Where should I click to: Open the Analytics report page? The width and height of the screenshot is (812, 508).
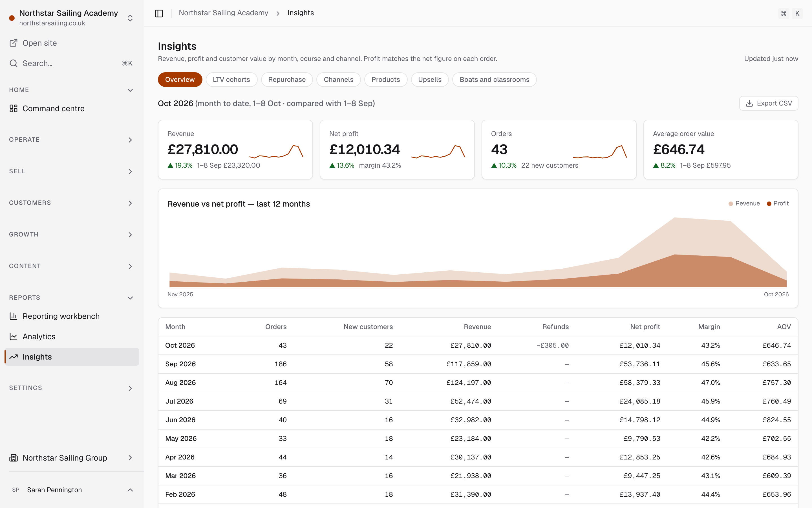coord(72,336)
